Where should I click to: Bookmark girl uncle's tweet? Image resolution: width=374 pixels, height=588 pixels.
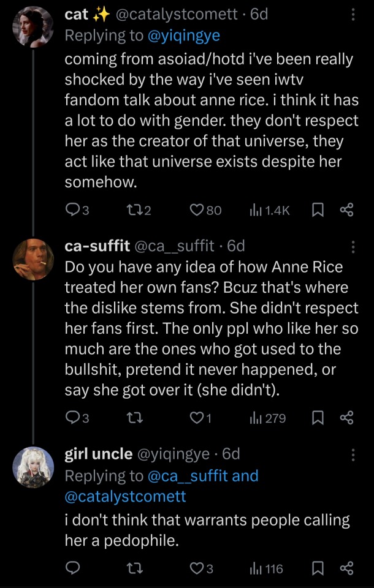(318, 568)
